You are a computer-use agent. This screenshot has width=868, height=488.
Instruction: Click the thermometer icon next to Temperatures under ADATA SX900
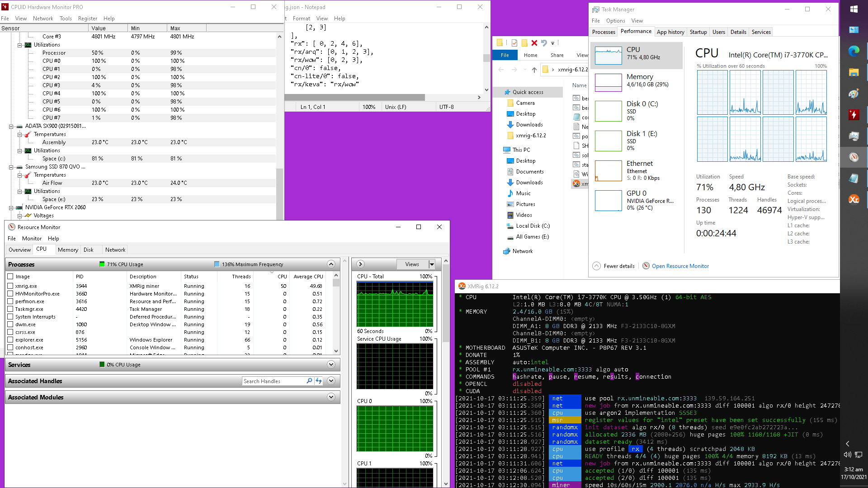point(27,134)
